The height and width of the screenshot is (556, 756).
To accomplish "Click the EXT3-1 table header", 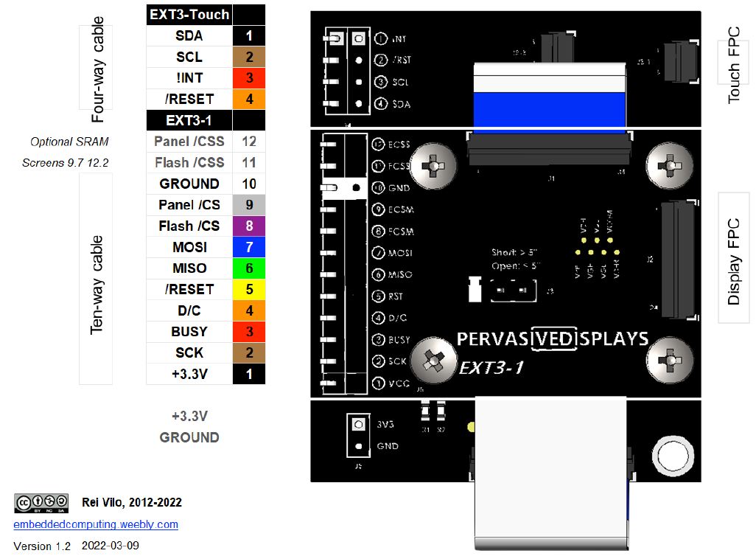I will coord(189,120).
